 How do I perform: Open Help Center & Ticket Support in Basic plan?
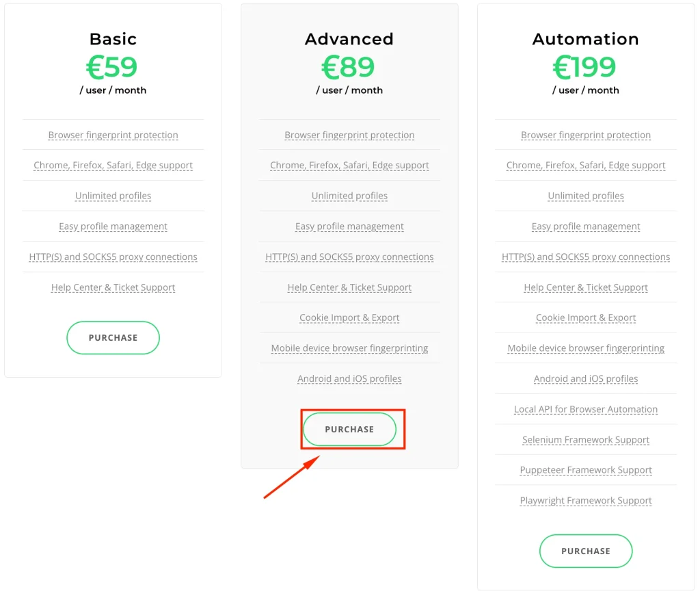(113, 287)
